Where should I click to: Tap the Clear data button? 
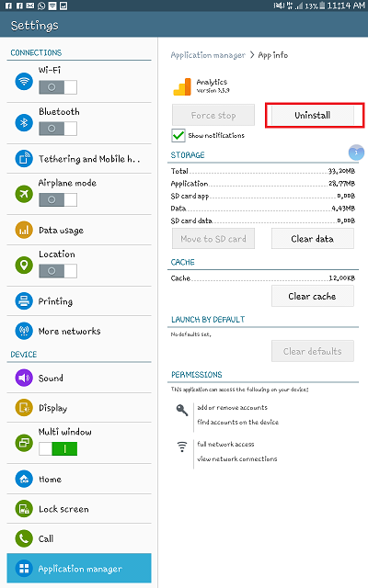(x=313, y=239)
